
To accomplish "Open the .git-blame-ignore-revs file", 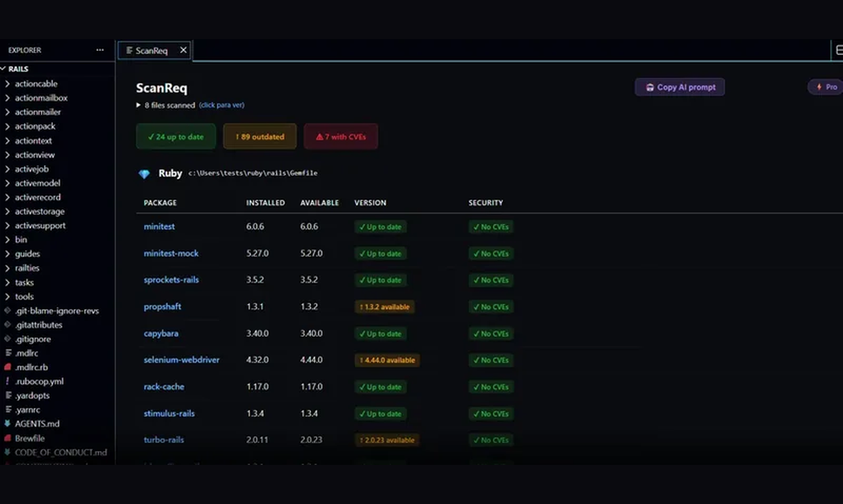I will [57, 310].
